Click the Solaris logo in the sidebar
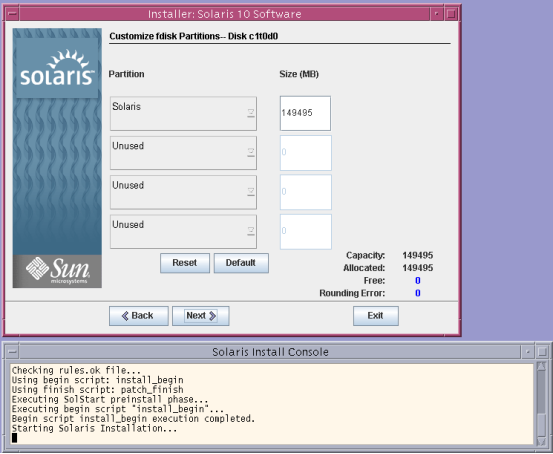 click(57, 68)
